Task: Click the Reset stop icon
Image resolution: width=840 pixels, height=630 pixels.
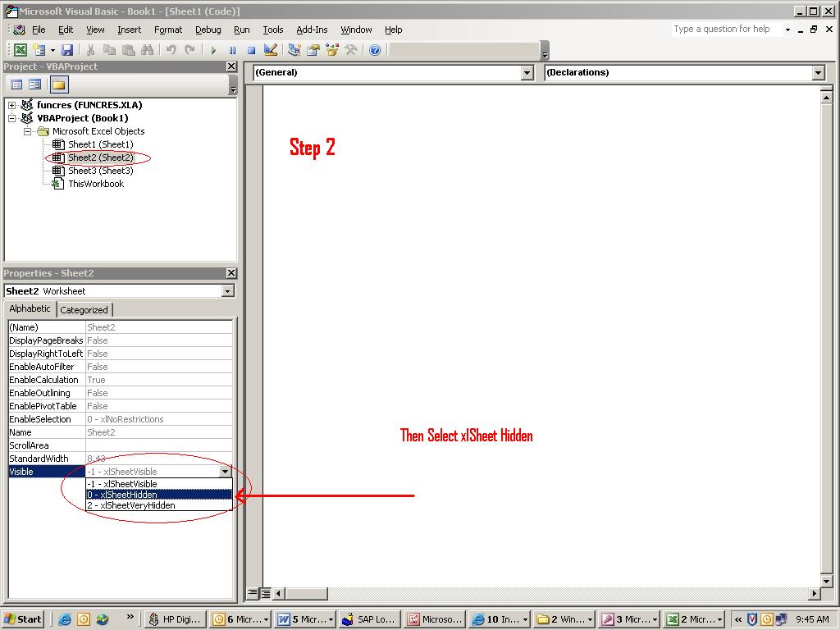Action: click(x=251, y=50)
